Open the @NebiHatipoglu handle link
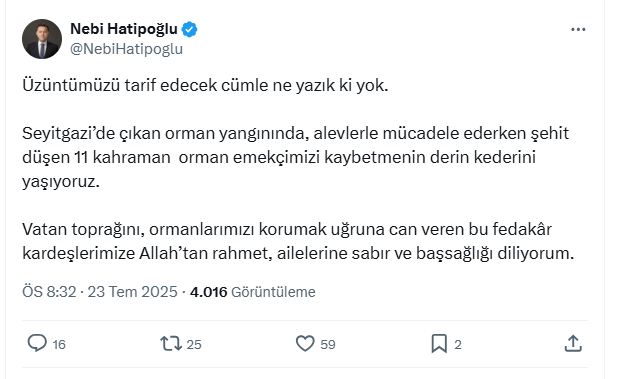The width and height of the screenshot is (618, 379). (126, 49)
